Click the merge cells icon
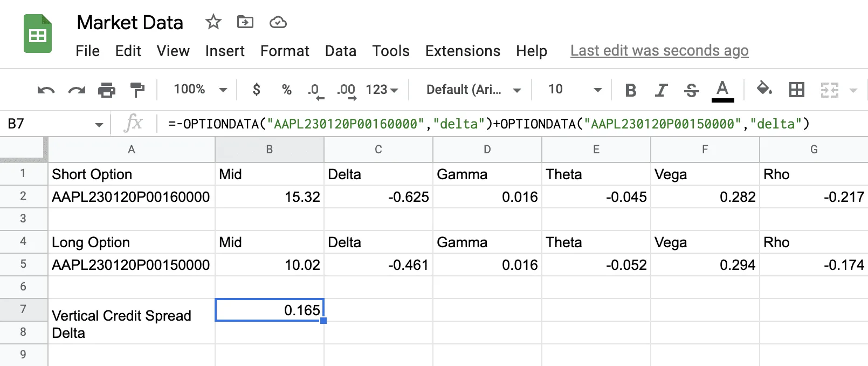This screenshot has width=868, height=366. pos(829,90)
